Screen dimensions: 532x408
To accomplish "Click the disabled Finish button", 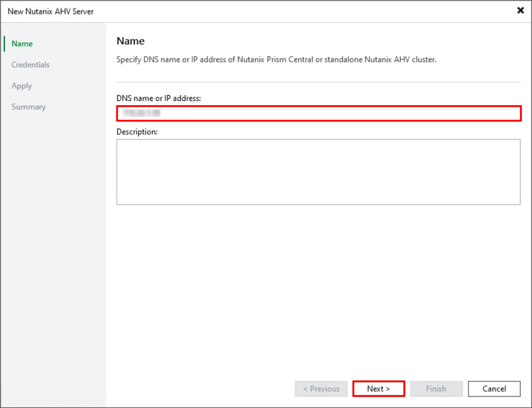I will [436, 389].
